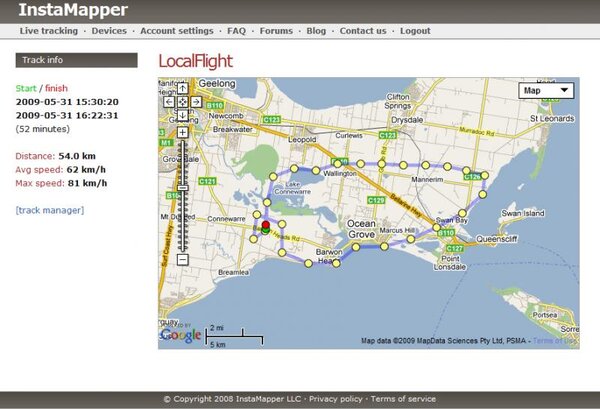The height and width of the screenshot is (409, 600).
Task: Pan the map down with the arrow
Action: 182,114
